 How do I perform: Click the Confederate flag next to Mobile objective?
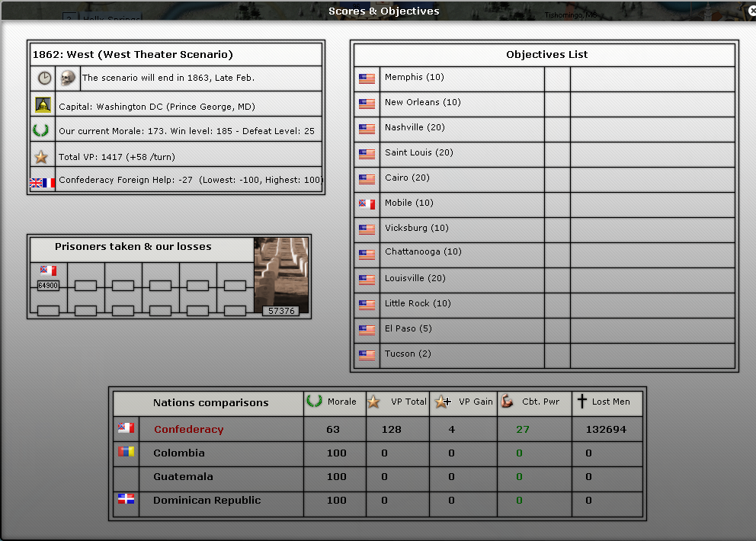(x=367, y=203)
